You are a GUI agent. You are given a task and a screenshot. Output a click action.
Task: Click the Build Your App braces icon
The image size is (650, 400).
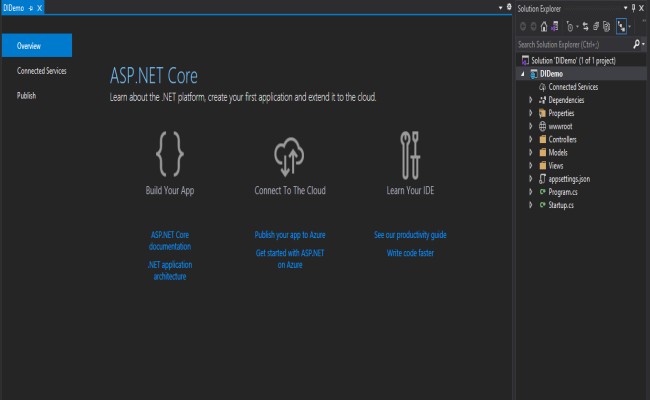pyautogui.click(x=170, y=154)
